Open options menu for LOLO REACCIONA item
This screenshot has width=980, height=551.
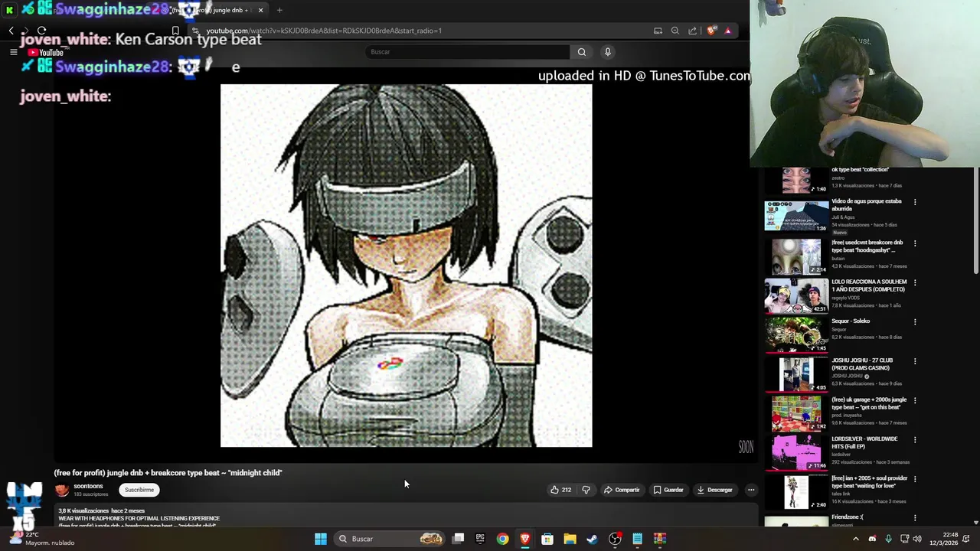coord(915,282)
